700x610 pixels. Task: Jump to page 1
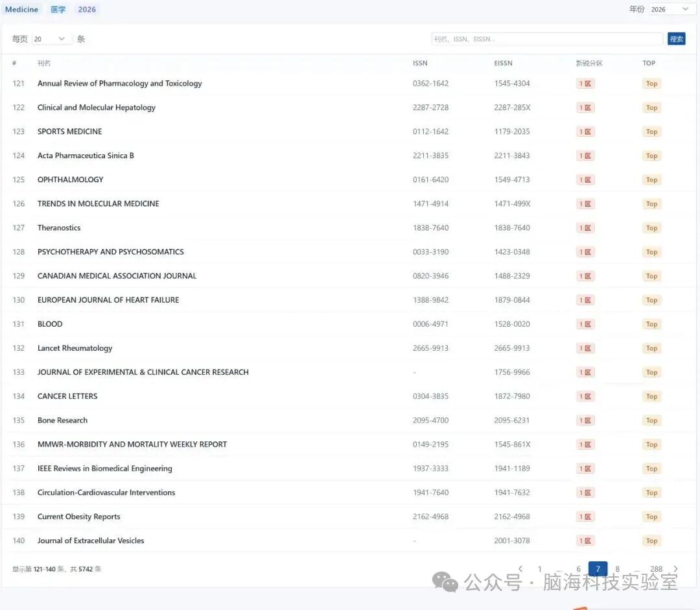click(x=540, y=569)
